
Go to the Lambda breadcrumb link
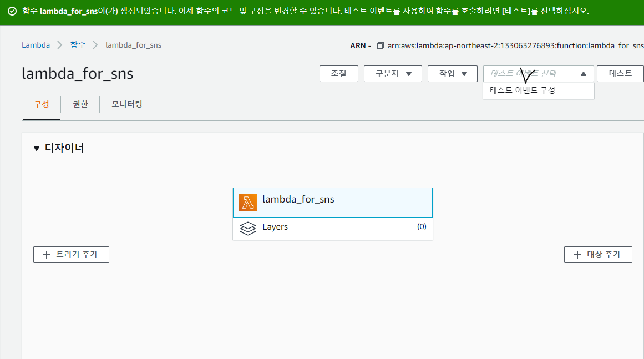(x=36, y=45)
